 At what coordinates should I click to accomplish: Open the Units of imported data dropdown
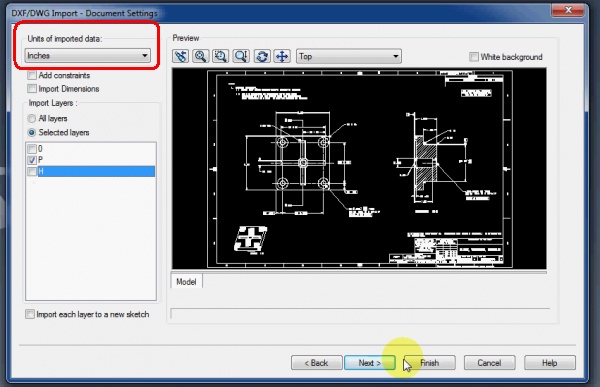click(x=87, y=56)
